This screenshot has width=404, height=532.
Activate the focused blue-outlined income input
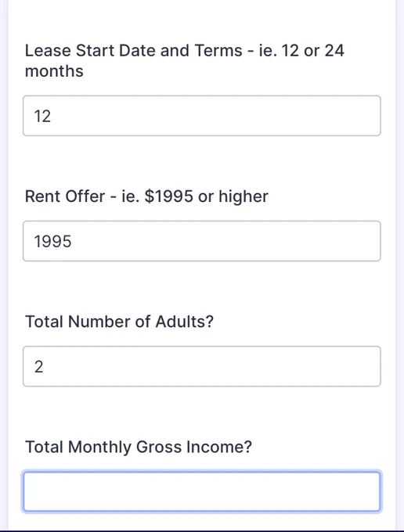click(202, 491)
